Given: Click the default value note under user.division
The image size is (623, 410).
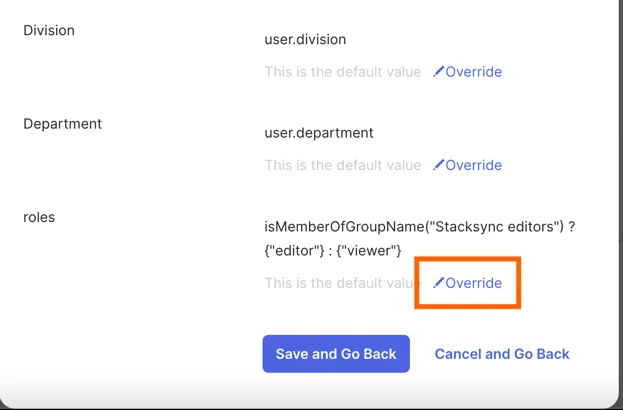Looking at the screenshot, I should click(343, 72).
